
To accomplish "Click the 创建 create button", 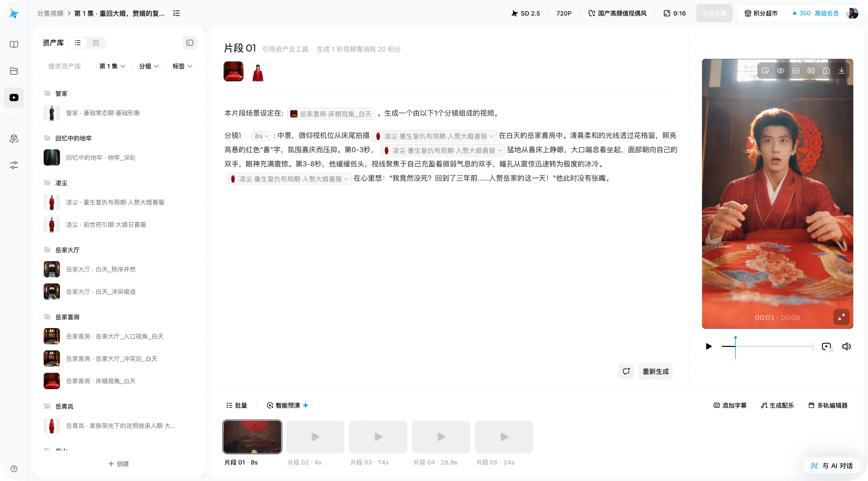I will coord(118,464).
